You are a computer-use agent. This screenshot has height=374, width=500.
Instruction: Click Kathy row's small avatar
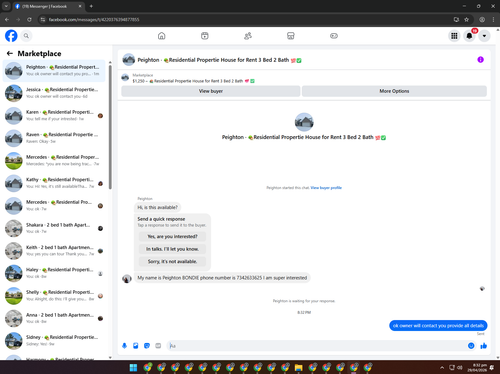[x=100, y=183]
